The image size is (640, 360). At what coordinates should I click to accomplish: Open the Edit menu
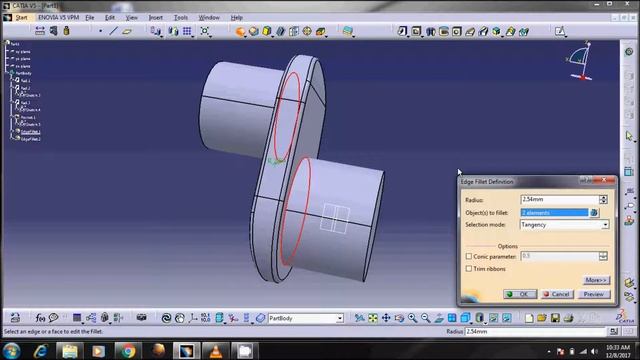tap(110, 18)
